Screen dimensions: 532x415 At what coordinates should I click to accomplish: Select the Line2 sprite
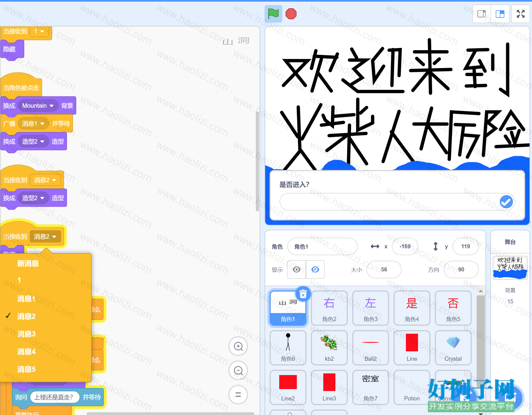[x=288, y=387]
